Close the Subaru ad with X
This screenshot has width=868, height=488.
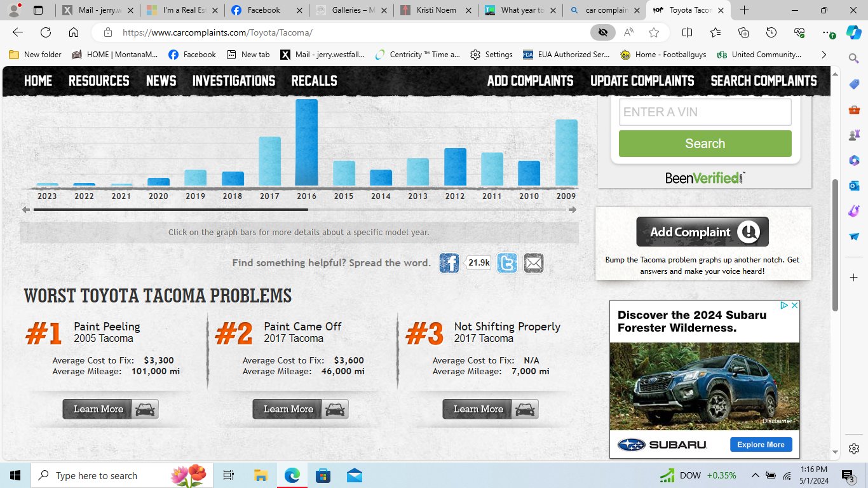(x=794, y=306)
